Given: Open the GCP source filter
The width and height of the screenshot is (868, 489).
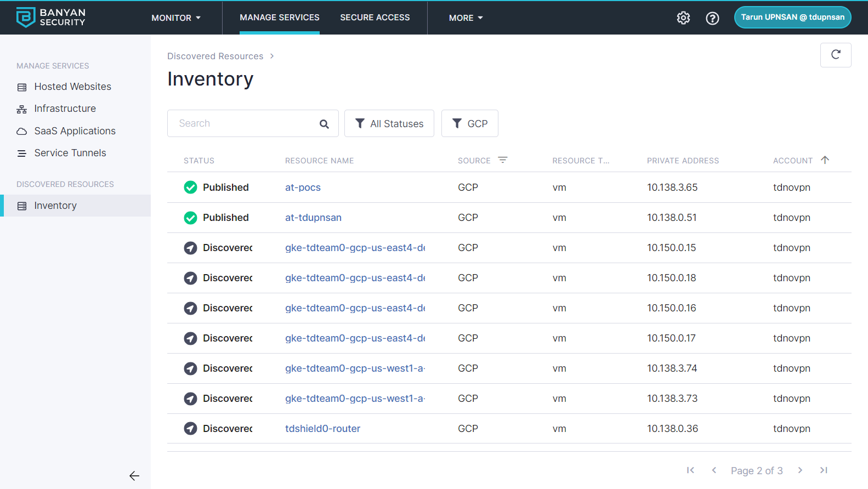Looking at the screenshot, I should click(469, 124).
